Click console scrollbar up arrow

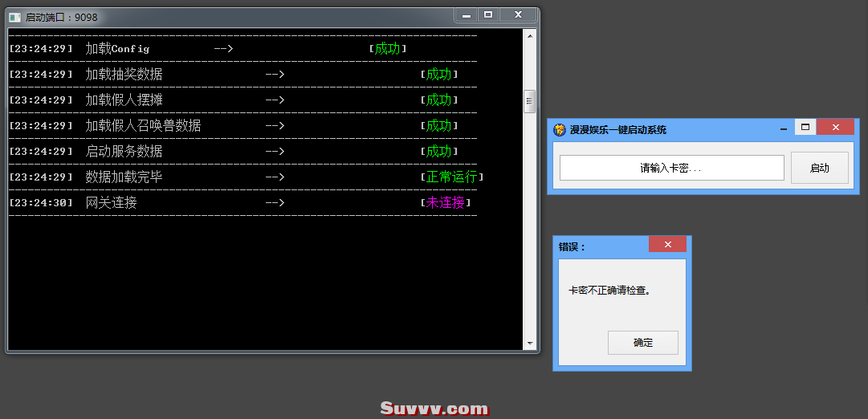tap(530, 36)
